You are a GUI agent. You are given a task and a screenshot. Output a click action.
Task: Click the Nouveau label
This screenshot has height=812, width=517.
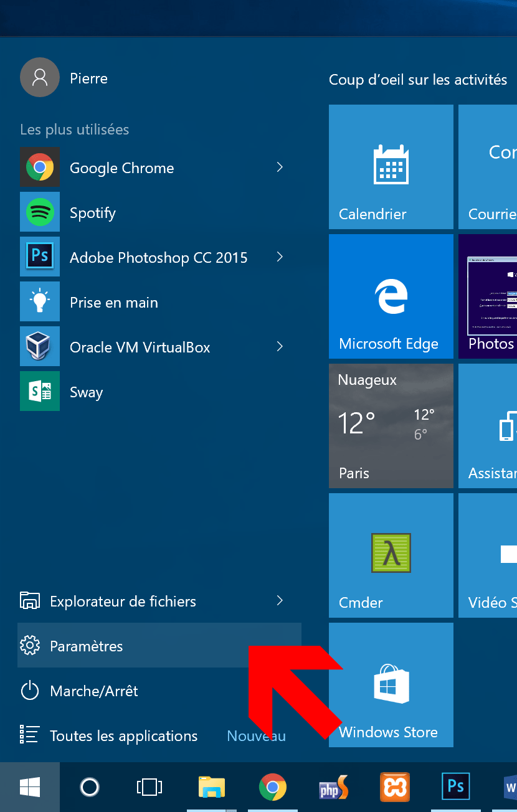(256, 736)
